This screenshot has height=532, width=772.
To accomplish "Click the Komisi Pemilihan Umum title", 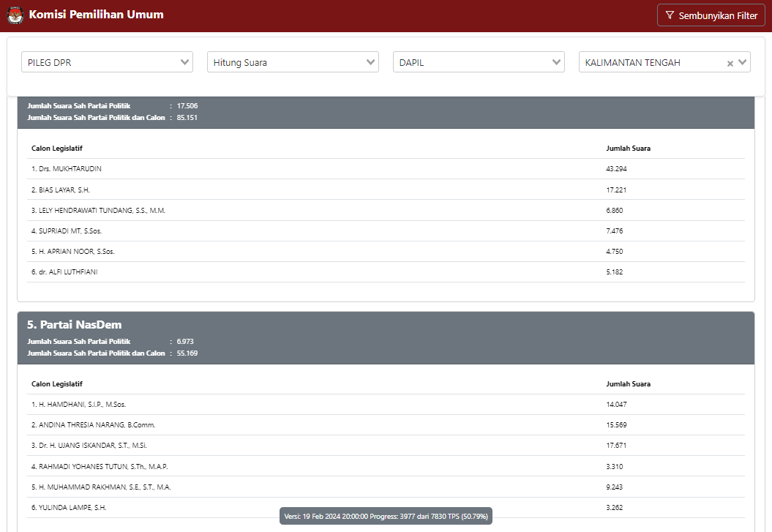I will click(96, 15).
